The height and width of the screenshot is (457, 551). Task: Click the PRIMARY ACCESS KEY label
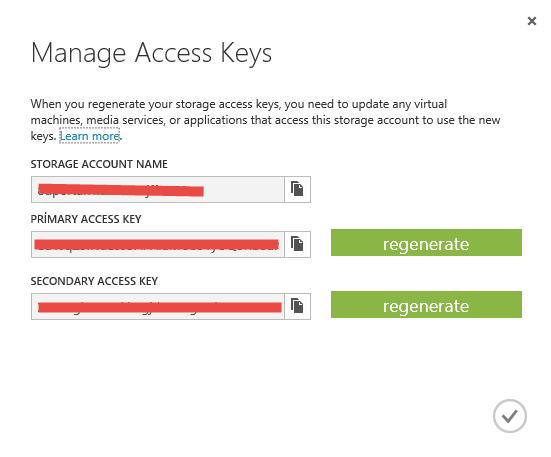coord(86,219)
